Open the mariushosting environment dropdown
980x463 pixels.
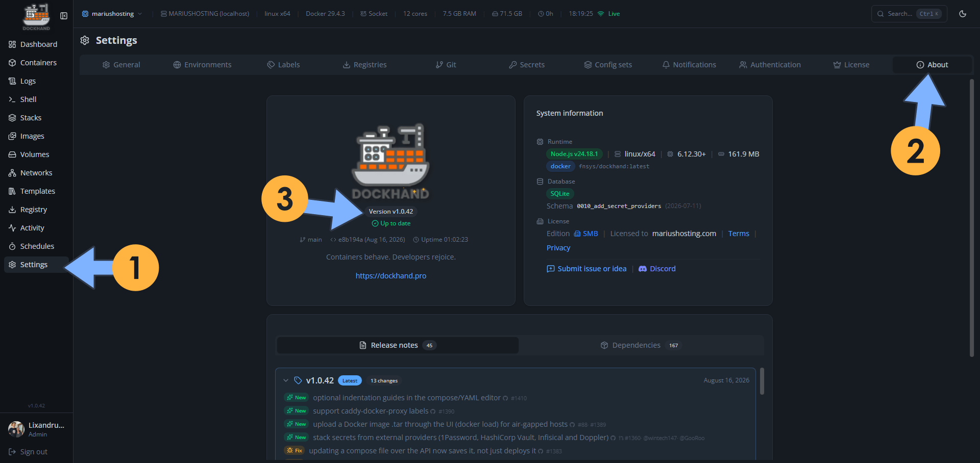[x=112, y=14]
